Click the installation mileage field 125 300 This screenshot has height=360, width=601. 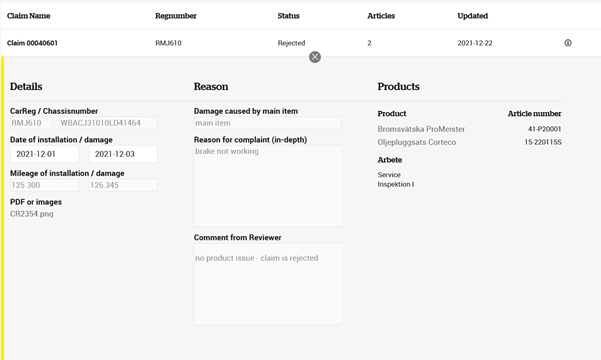tap(44, 185)
